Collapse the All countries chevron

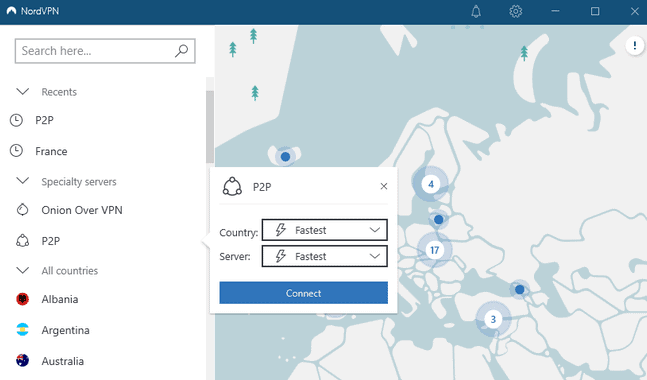22,270
